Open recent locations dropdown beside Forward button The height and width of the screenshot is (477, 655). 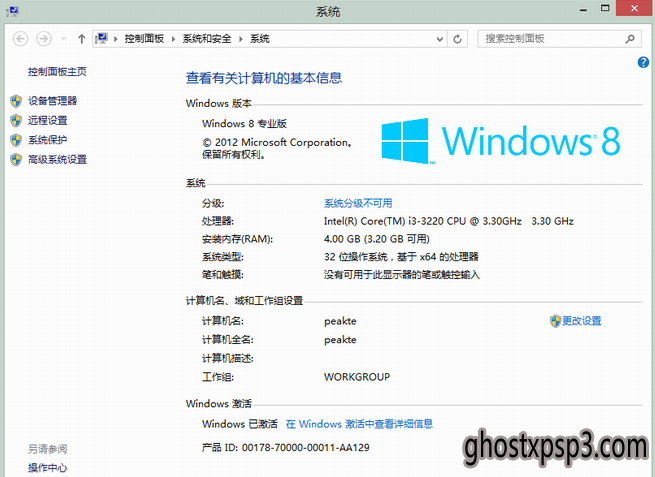[63, 39]
